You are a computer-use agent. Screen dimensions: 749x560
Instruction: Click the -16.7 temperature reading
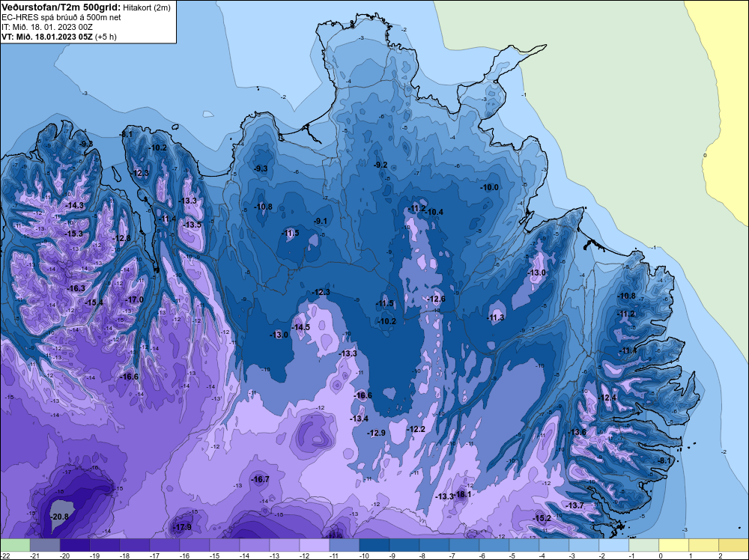(261, 479)
